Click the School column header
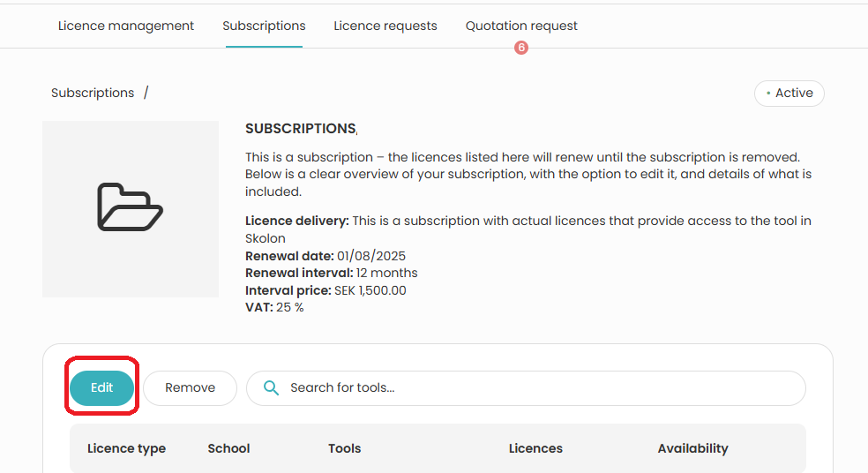This screenshot has width=868, height=473. tap(228, 448)
